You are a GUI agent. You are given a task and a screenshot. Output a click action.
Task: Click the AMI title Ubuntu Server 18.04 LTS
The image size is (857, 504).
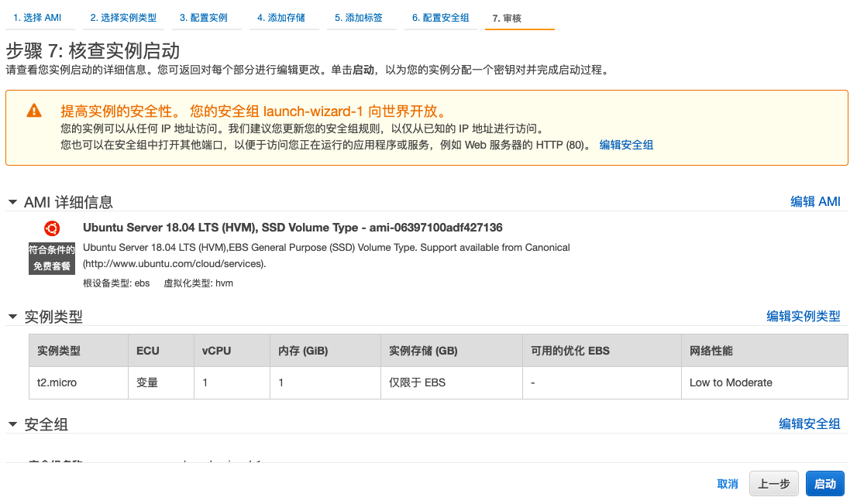coord(292,228)
